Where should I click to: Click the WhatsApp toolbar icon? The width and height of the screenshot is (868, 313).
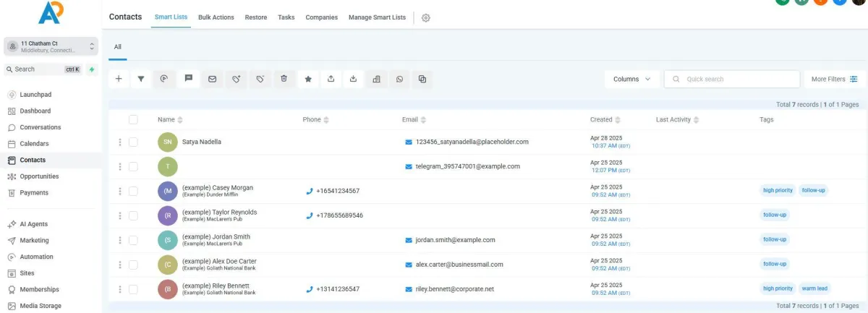[399, 80]
